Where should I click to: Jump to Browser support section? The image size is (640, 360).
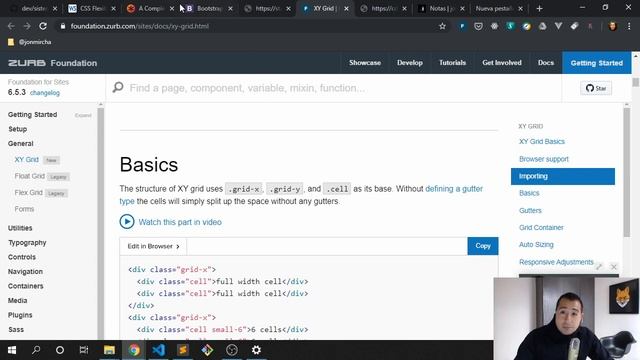(x=544, y=159)
